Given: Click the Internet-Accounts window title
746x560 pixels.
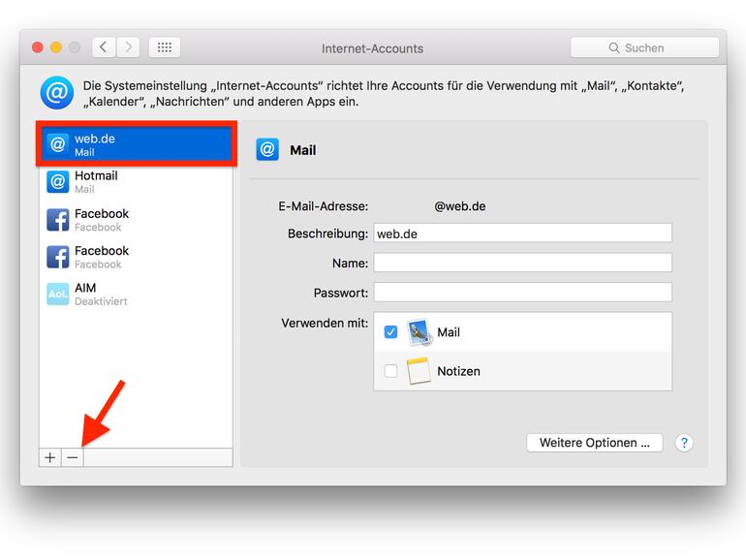Looking at the screenshot, I should (x=373, y=48).
